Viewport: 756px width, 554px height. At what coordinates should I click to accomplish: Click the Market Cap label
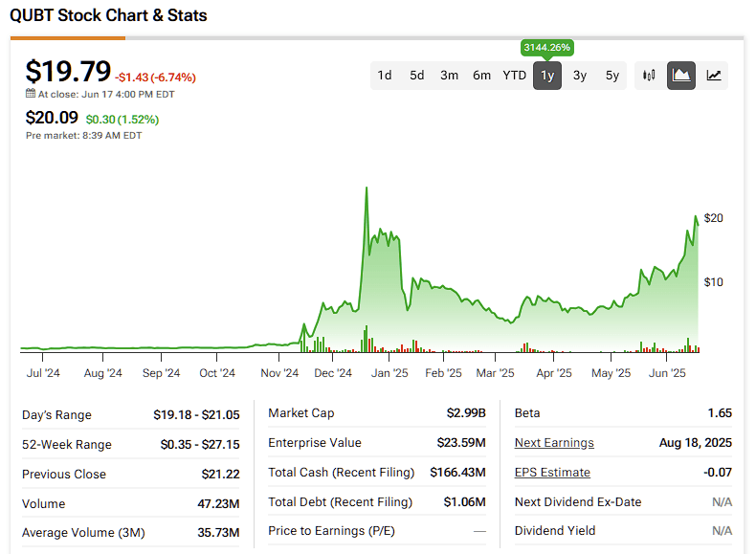pyautogui.click(x=301, y=413)
